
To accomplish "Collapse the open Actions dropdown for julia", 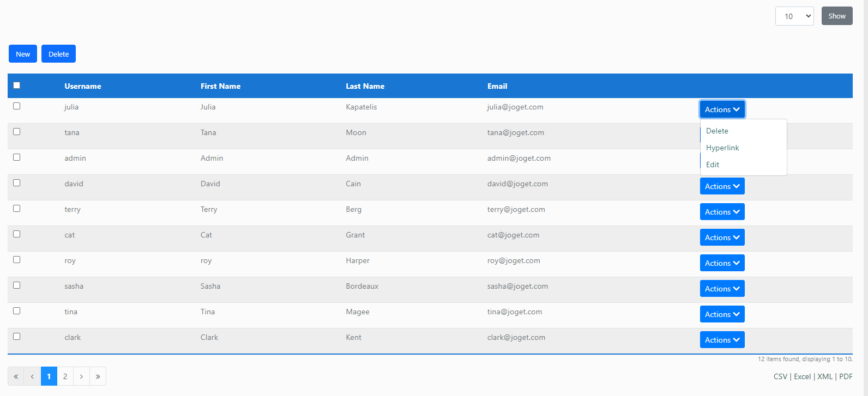I will tap(722, 109).
